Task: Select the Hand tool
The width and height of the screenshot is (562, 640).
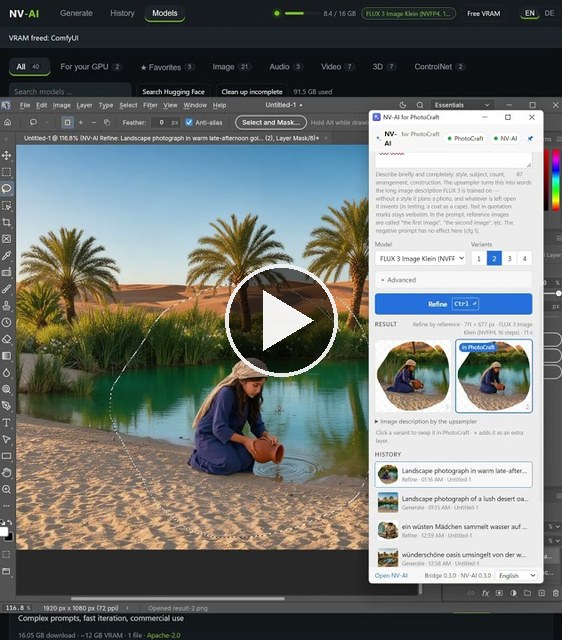Action: point(7,473)
